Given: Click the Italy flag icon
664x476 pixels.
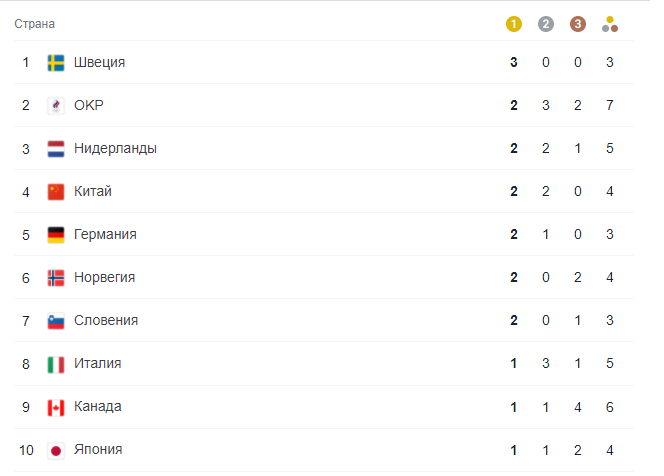Looking at the screenshot, I should 56,364.
